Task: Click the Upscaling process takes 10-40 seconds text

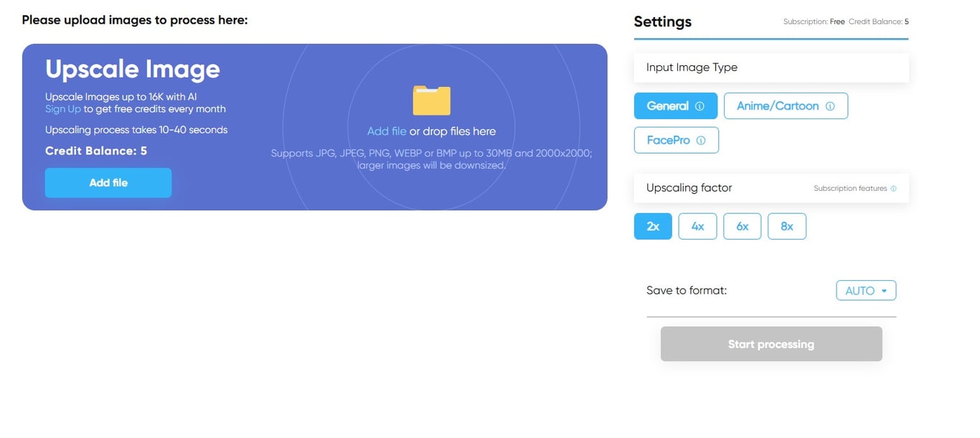Action: coord(136,130)
